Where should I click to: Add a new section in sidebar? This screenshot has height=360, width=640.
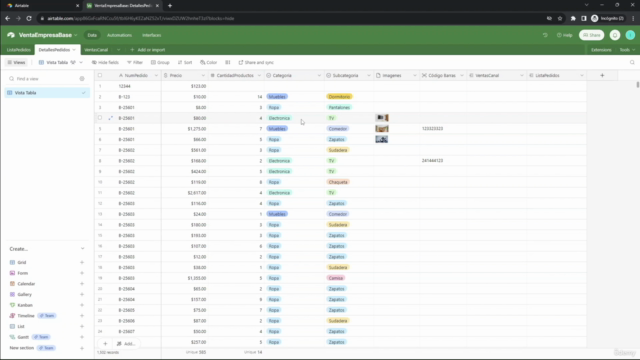82,348
